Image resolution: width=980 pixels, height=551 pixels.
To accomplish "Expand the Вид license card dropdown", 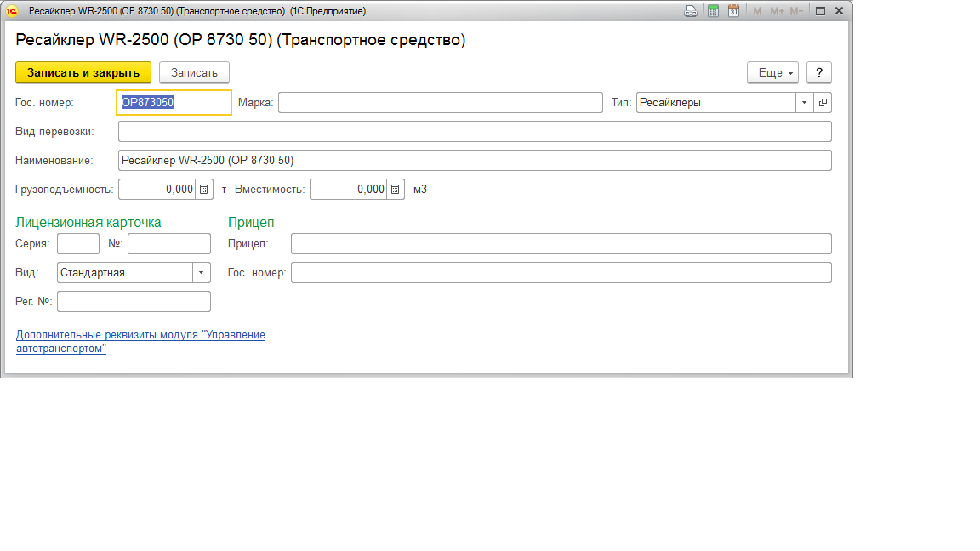I will click(202, 273).
